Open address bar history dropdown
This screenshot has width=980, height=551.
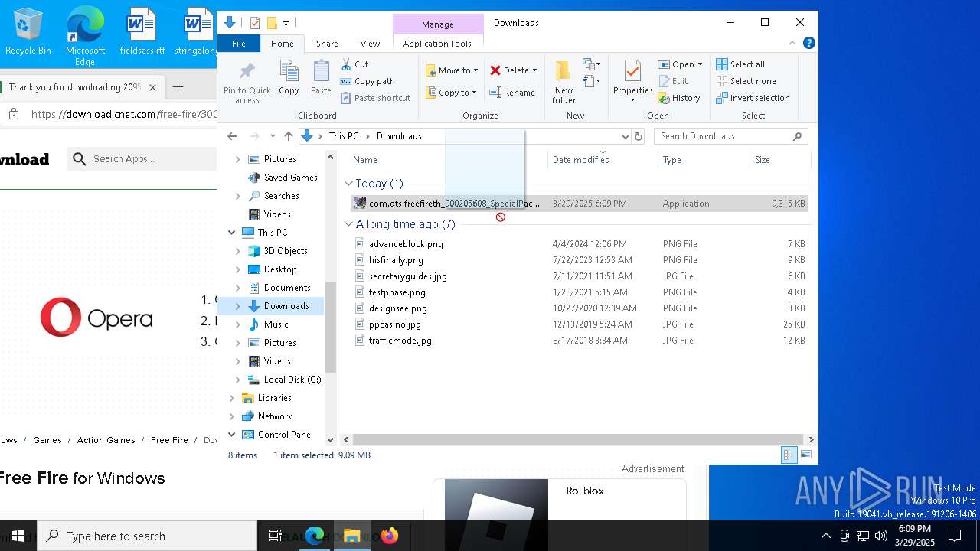(625, 136)
